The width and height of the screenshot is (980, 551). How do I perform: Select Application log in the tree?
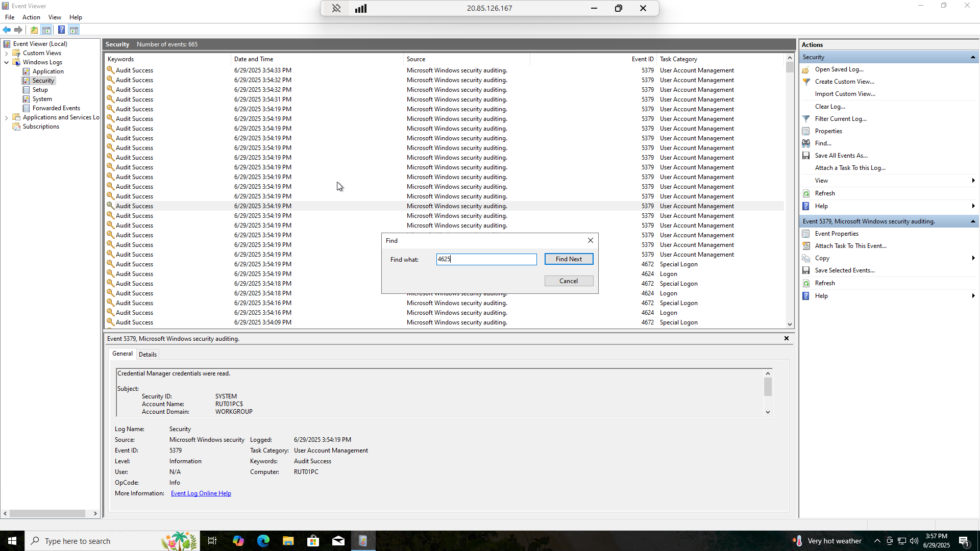click(x=48, y=71)
